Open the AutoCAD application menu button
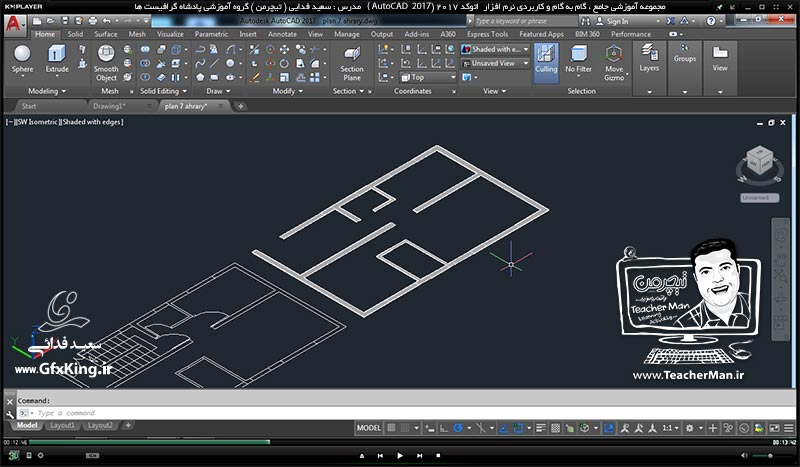 coord(14,24)
